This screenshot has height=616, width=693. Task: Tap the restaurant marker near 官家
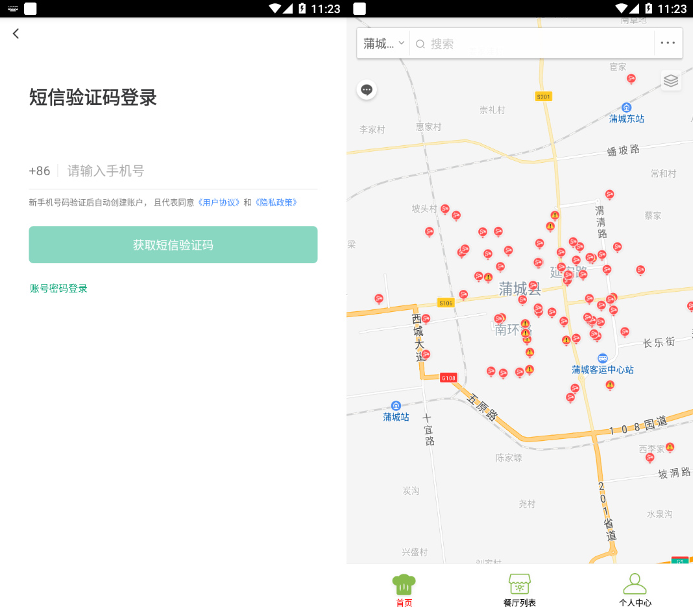631,78
